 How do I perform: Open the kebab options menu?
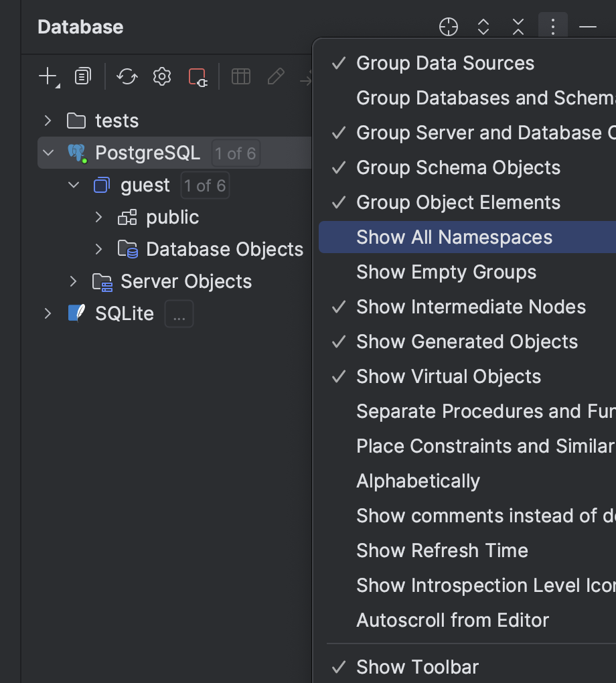coord(552,27)
